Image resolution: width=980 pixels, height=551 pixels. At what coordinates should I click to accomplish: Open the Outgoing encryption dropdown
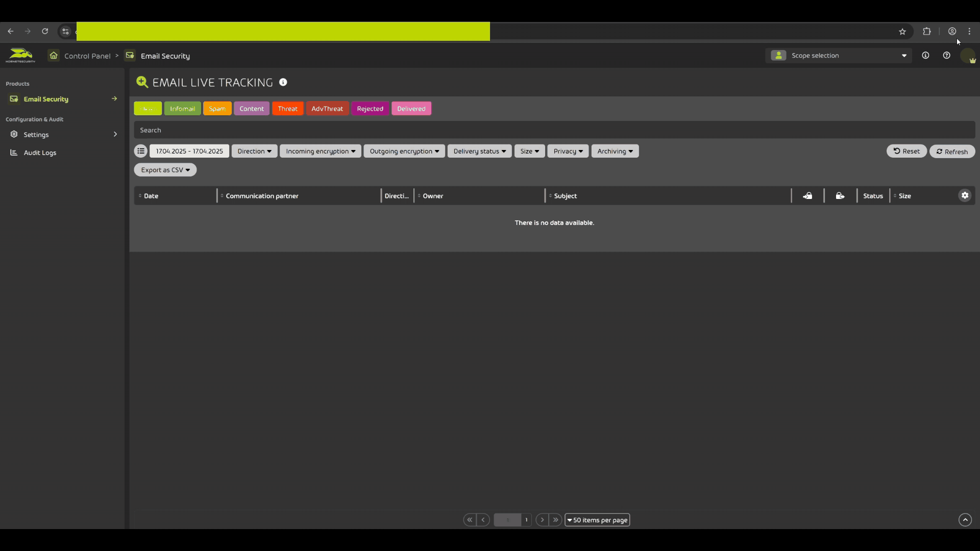(404, 151)
